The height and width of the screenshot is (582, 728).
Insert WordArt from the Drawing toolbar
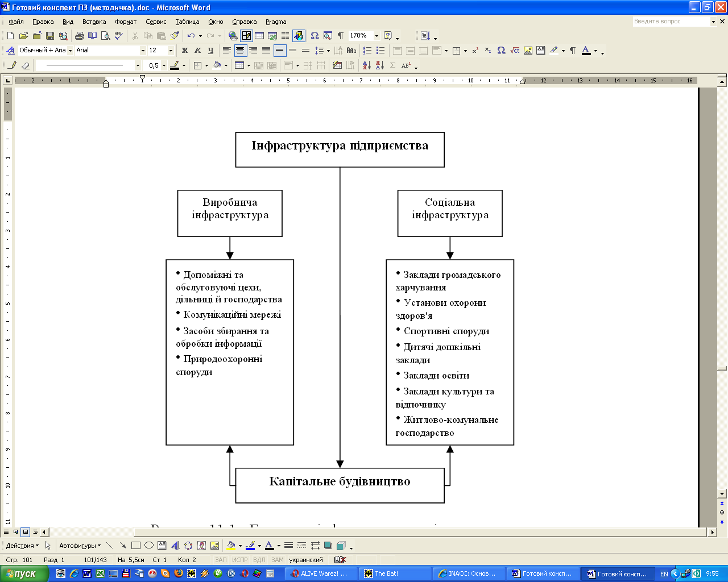[x=175, y=546]
